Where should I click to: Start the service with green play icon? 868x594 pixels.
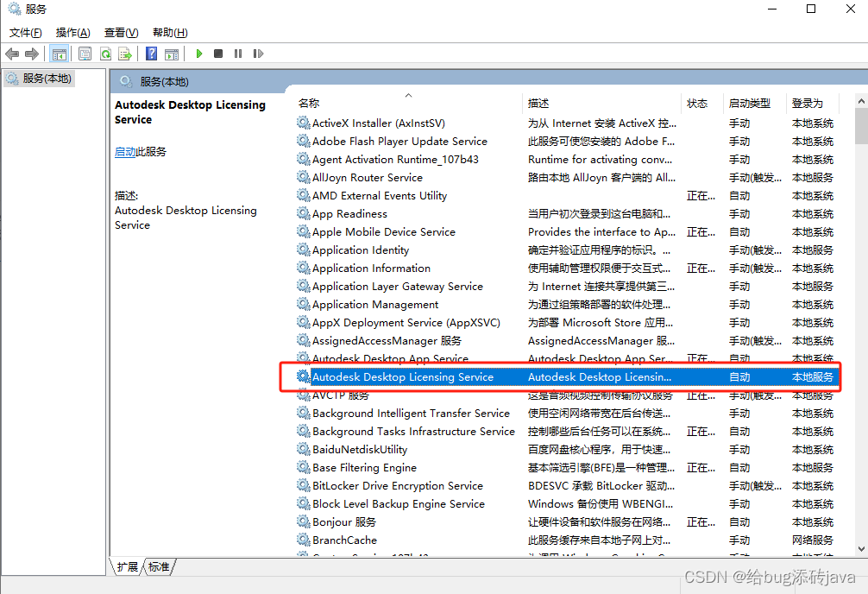click(198, 54)
